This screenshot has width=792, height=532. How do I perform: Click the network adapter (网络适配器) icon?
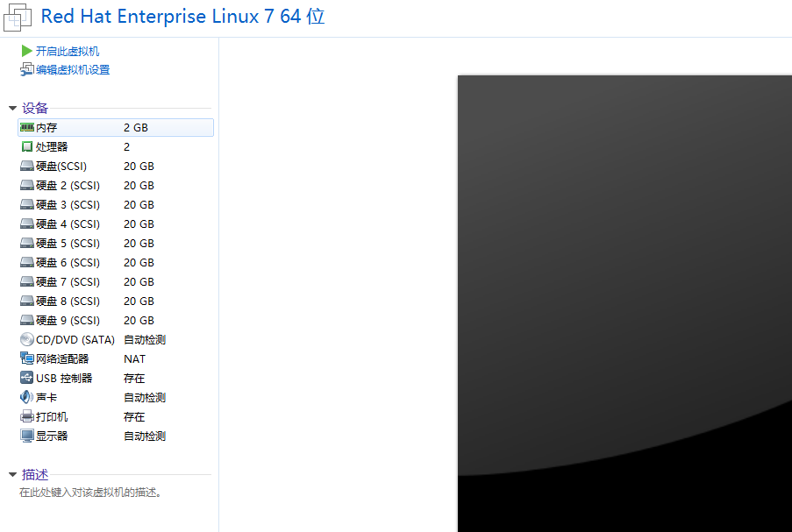pyautogui.click(x=27, y=359)
